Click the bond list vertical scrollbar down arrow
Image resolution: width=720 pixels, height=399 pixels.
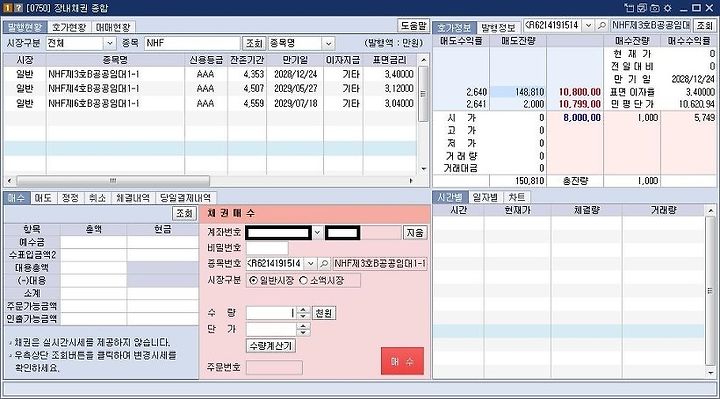tap(423, 169)
